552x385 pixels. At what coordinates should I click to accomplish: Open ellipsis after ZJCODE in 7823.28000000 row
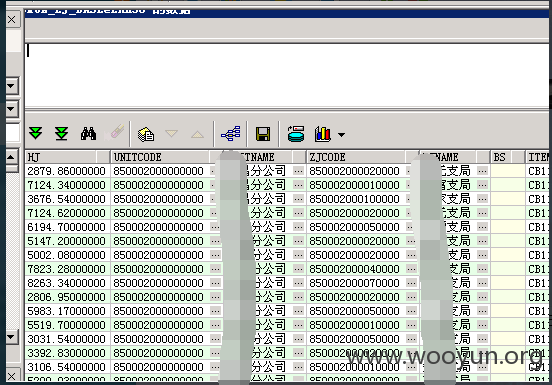point(411,270)
